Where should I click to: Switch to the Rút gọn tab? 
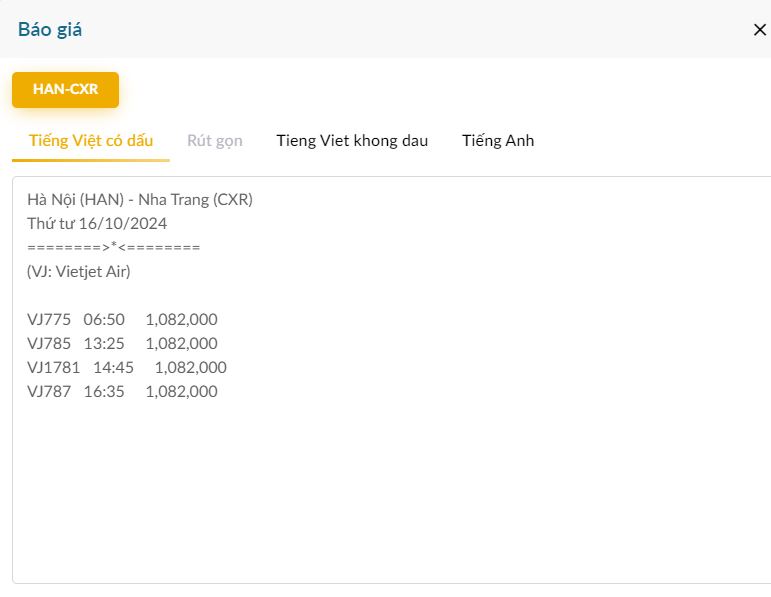coord(215,140)
